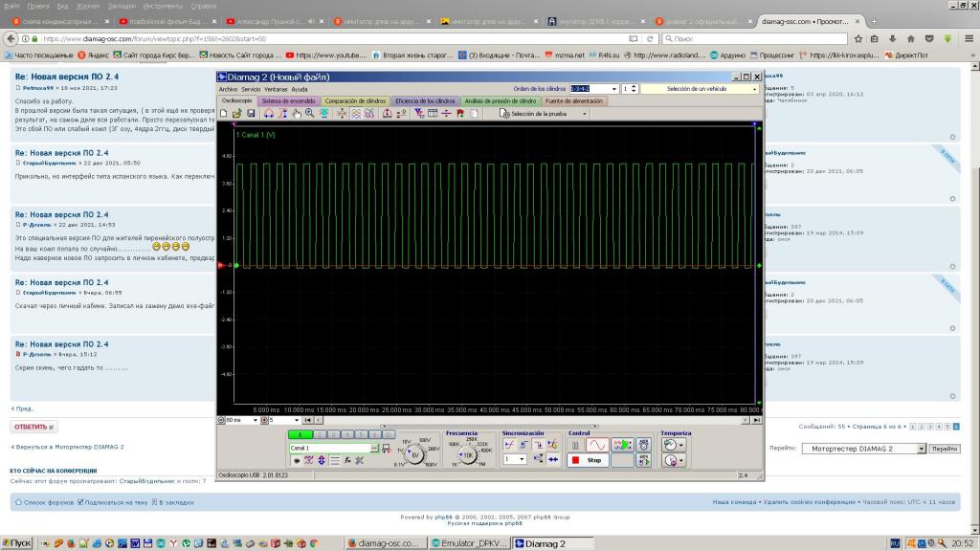Image resolution: width=980 pixels, height=551 pixels.
Task: Expand lower Temporiza clock dropdown
Action: 681,460
